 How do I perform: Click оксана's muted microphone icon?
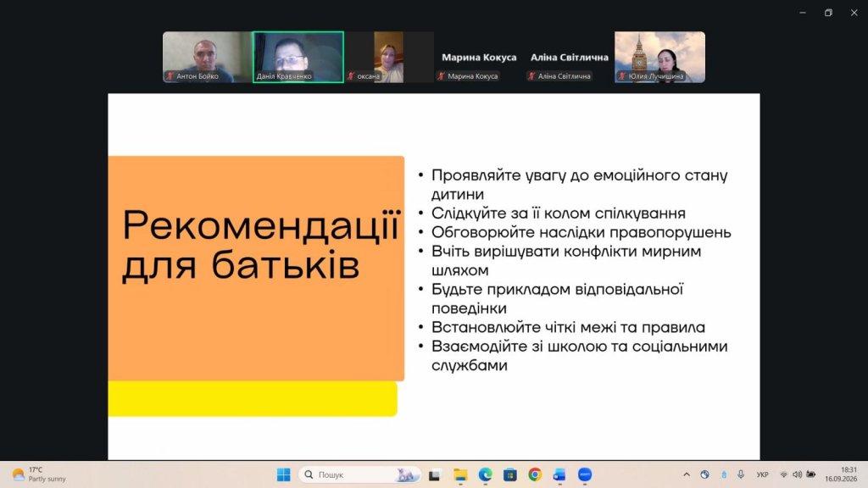coord(351,76)
